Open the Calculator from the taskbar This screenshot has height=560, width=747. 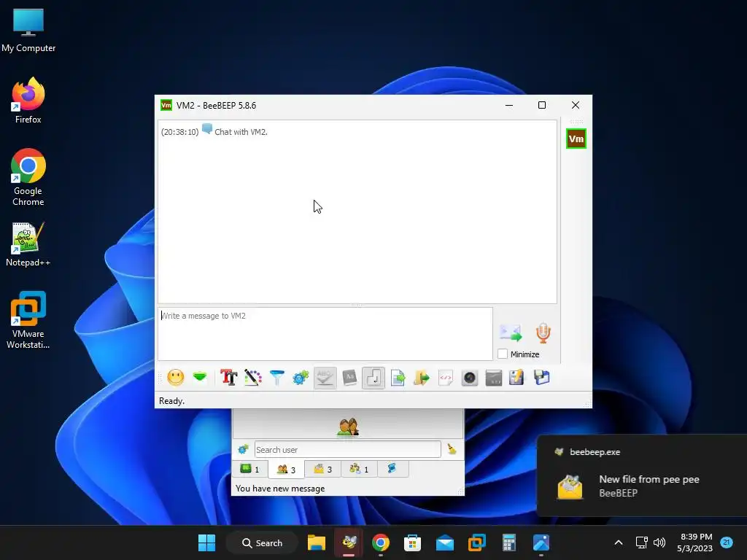tap(509, 542)
